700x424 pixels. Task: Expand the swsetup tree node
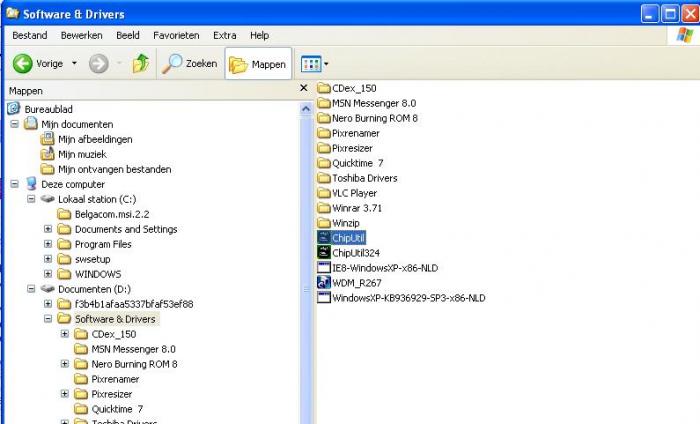coord(48,259)
